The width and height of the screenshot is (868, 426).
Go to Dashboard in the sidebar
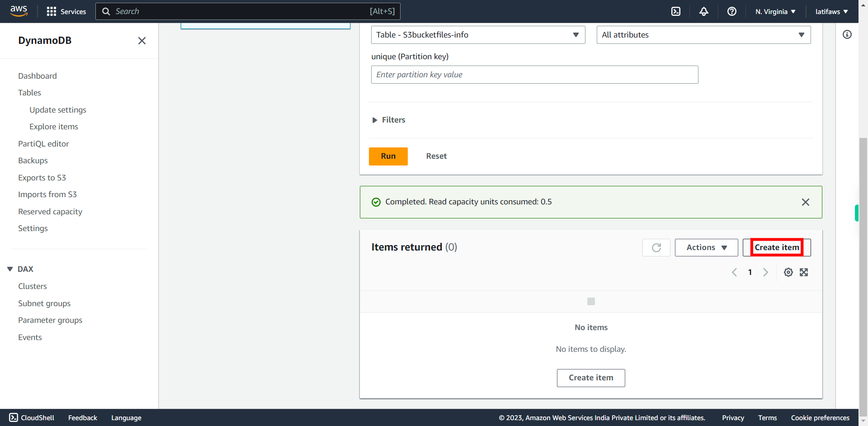[x=38, y=76]
